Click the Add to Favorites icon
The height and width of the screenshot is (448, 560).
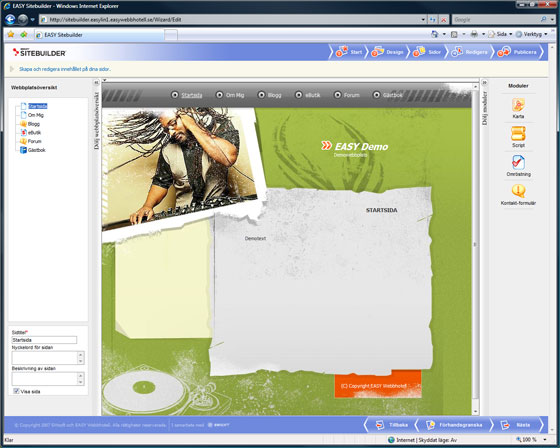tap(24, 34)
